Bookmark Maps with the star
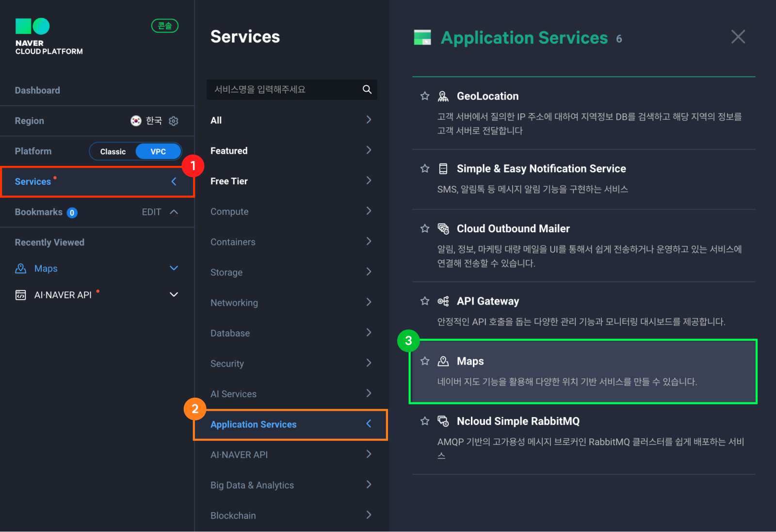The height and width of the screenshot is (532, 776). (425, 361)
